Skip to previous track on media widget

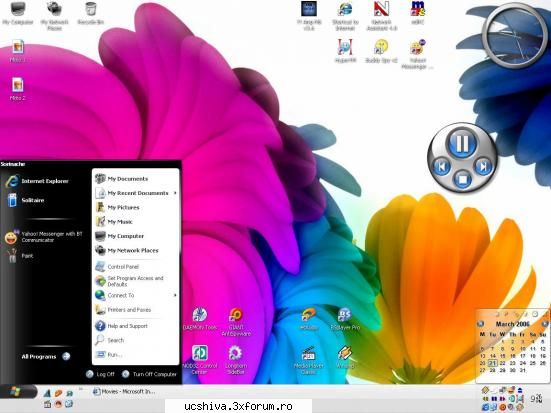tap(441, 166)
